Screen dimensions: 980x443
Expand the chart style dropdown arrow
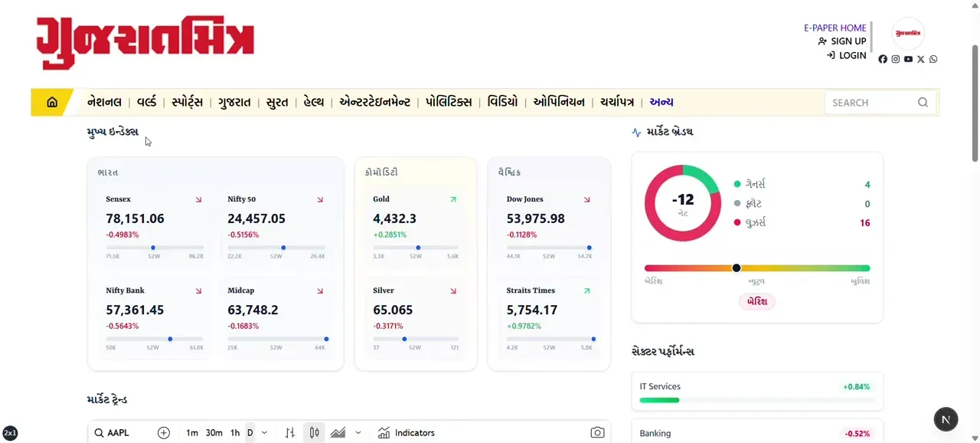358,433
